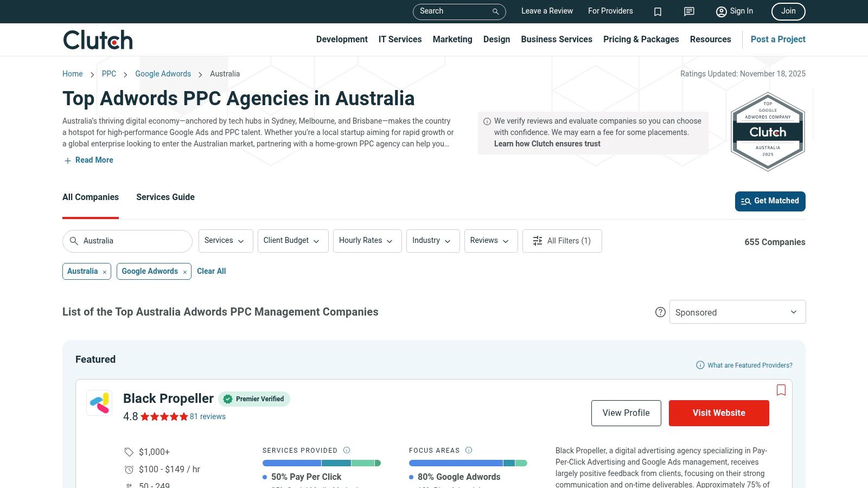
Task: Expand the Hourly Rates dropdown
Action: (x=367, y=241)
